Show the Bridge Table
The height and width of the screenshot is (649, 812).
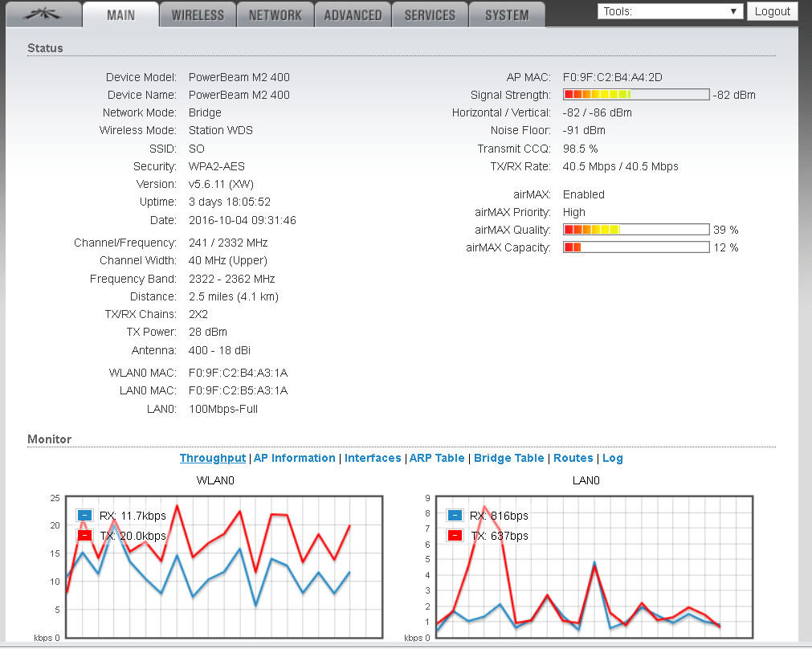pos(509,458)
